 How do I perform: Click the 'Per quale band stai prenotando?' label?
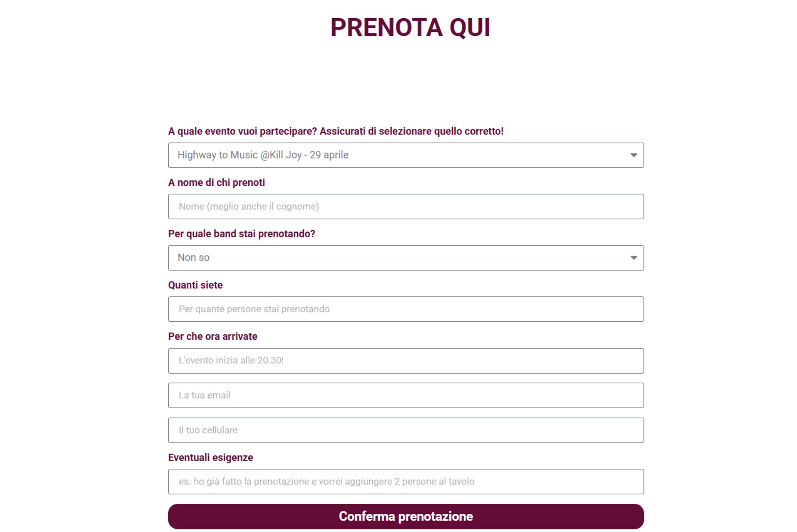(242, 234)
